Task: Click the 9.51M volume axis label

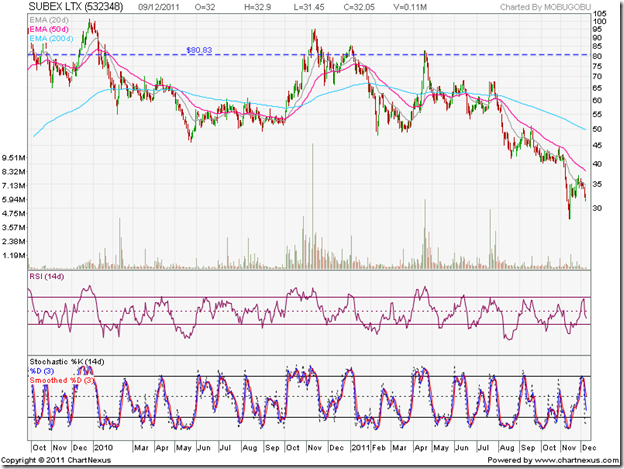Action: [x=15, y=158]
